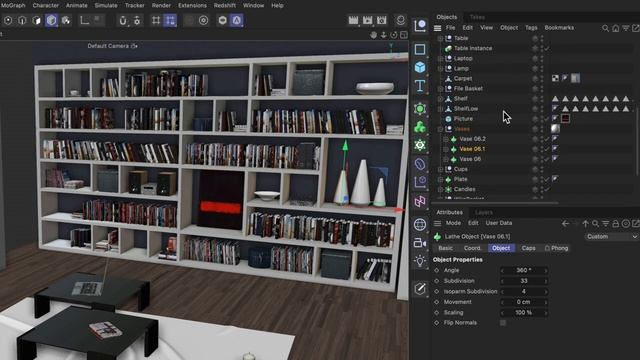640x360 pixels.
Task: Click the viewport dolly arrow icon
Action: tap(384, 35)
